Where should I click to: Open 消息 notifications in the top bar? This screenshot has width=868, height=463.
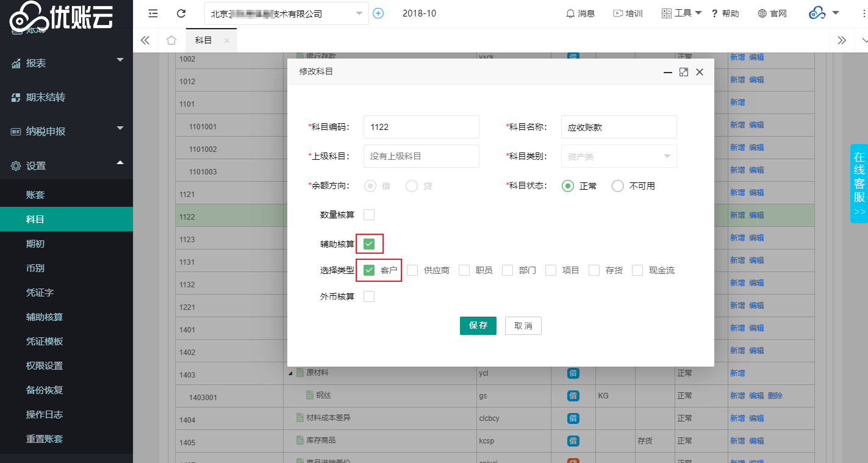pyautogui.click(x=580, y=13)
